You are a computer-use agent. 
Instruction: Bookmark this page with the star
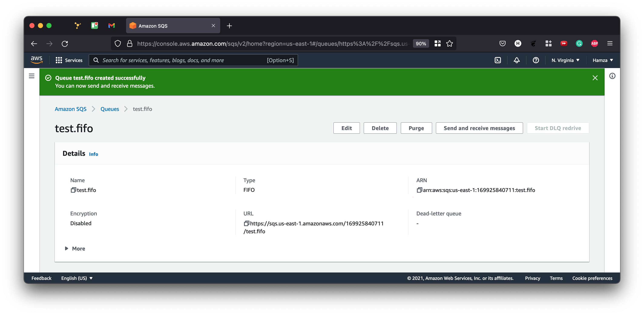pos(450,43)
